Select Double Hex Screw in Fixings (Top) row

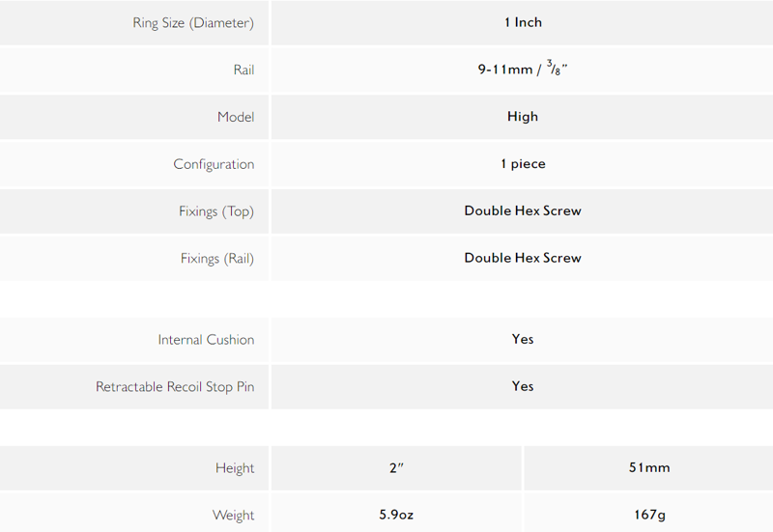pyautogui.click(x=522, y=210)
